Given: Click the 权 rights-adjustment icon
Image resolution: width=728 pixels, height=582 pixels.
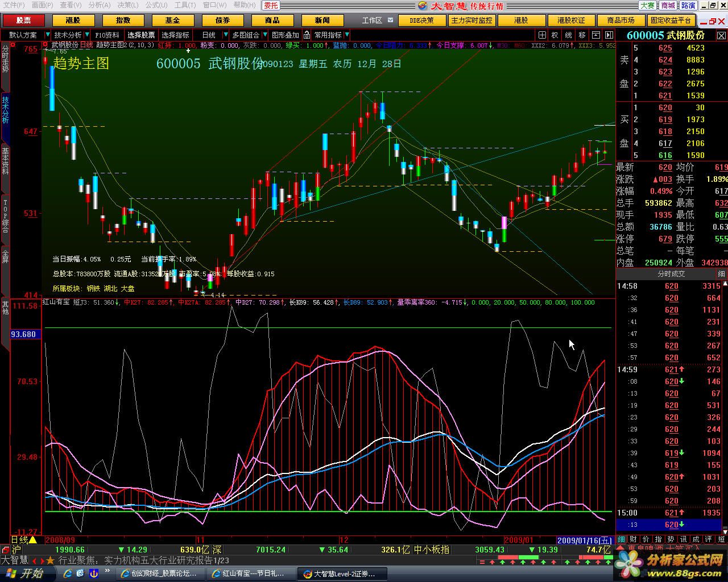Looking at the screenshot, I should 555,35.
